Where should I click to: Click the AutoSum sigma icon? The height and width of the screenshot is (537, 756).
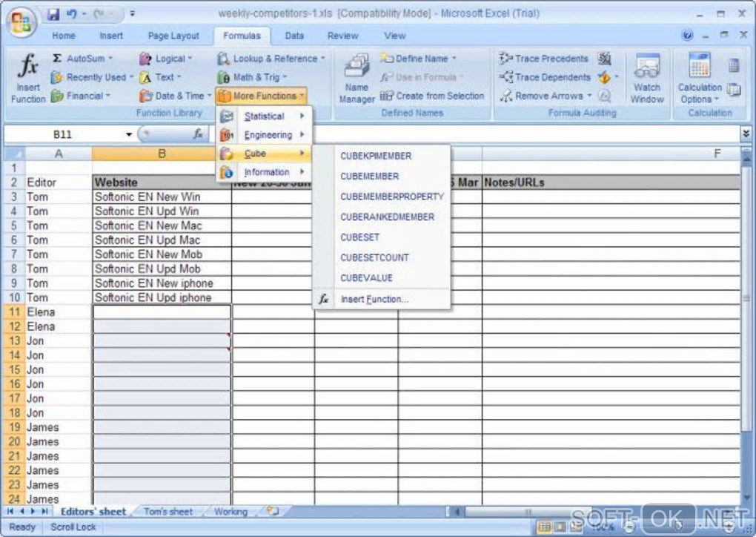pyautogui.click(x=57, y=59)
